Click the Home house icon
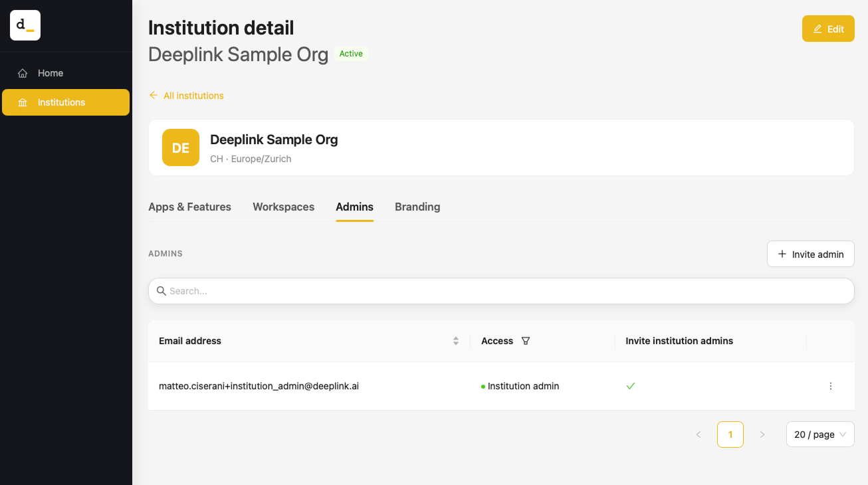Image resolution: width=868 pixels, height=485 pixels. click(x=23, y=73)
